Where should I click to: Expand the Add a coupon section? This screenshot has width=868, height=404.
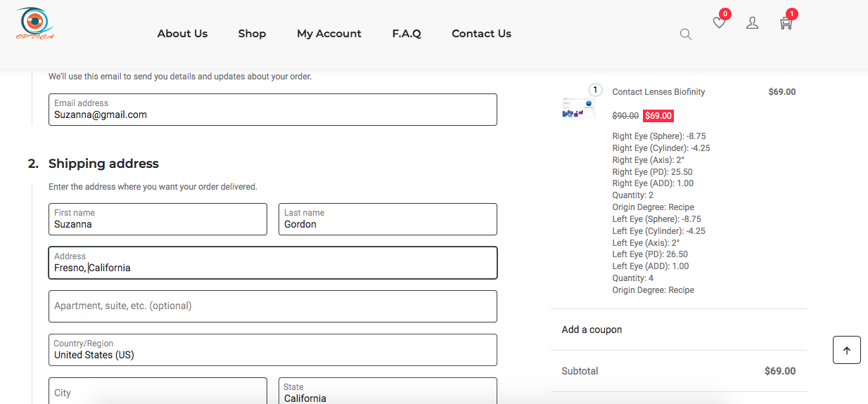tap(592, 330)
